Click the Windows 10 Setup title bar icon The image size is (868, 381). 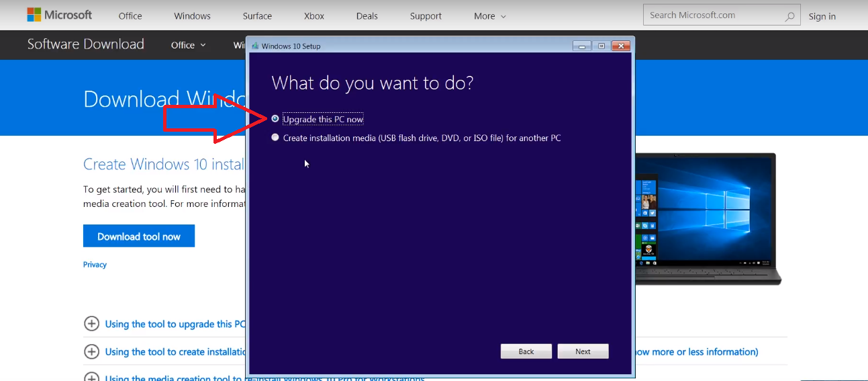(x=255, y=46)
